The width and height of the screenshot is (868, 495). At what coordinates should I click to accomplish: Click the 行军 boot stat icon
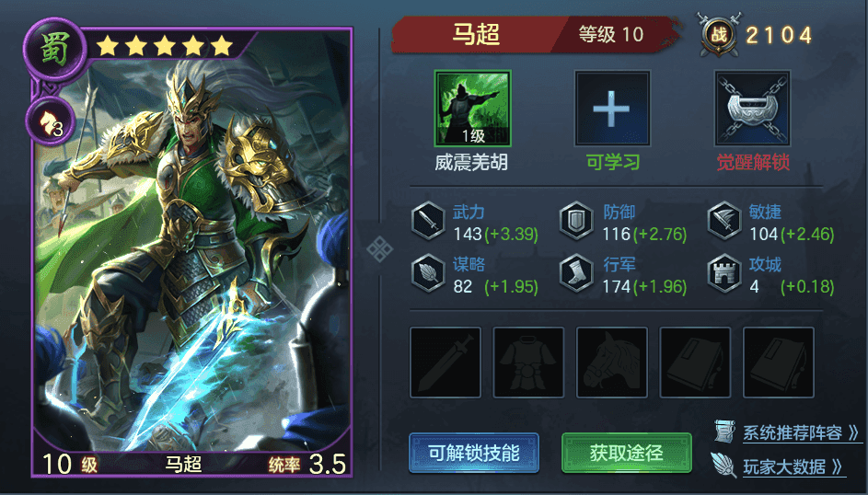(x=576, y=274)
